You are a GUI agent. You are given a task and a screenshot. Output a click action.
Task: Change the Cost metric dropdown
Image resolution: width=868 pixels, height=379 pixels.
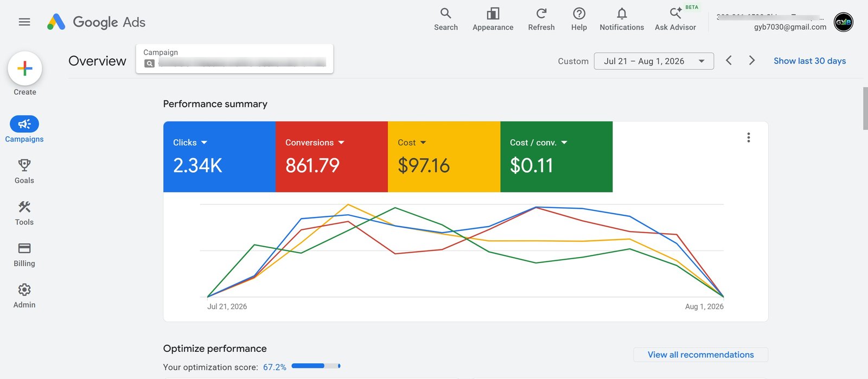[x=412, y=143]
